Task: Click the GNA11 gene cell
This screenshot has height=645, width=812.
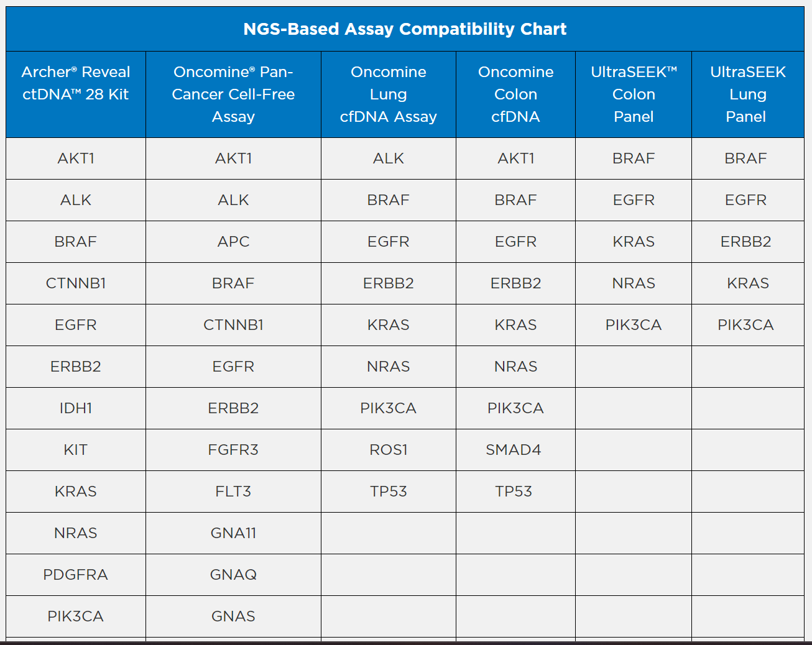Action: point(233,533)
